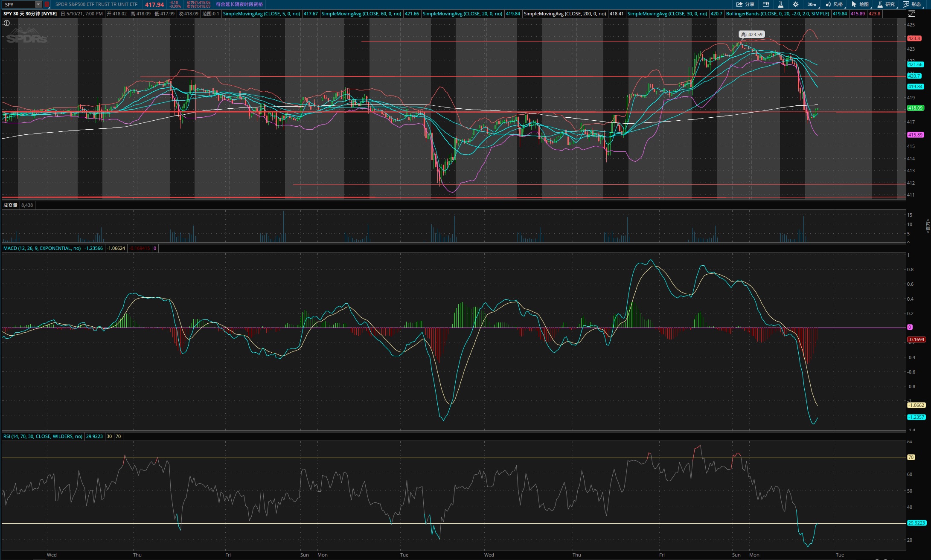
Task: Click the -1.0662 MACD signal axis tag
Action: tap(916, 405)
